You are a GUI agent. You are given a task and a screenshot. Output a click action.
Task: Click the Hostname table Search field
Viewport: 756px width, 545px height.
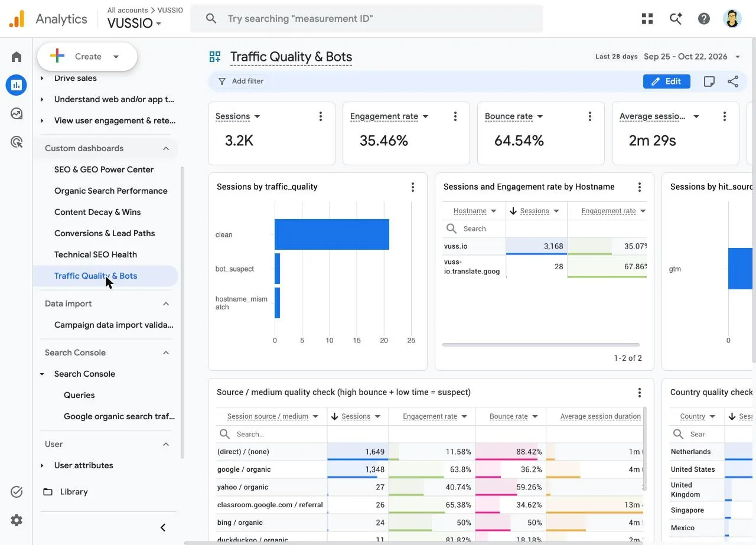pyautogui.click(x=474, y=229)
